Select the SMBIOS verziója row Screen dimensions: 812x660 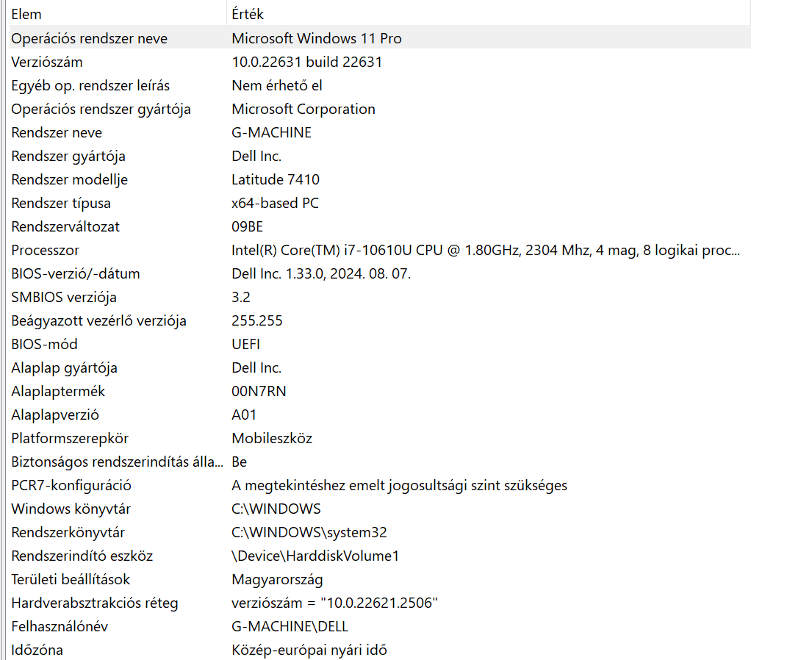click(380, 298)
